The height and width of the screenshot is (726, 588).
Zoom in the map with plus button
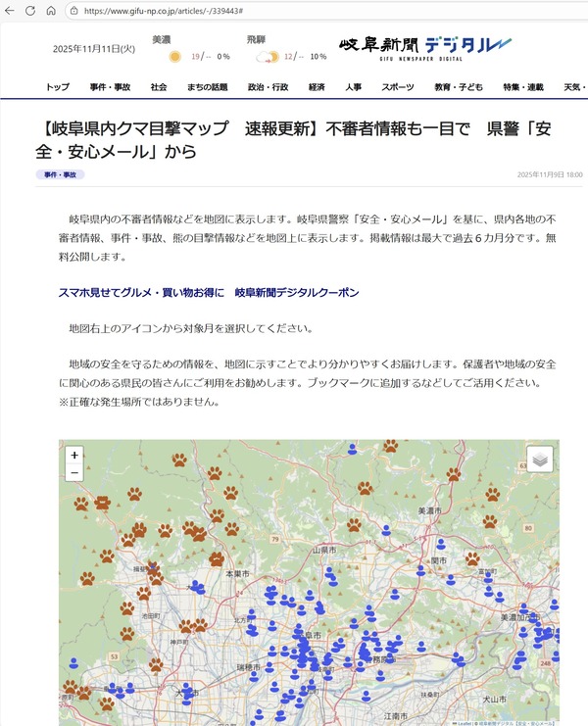(74, 456)
